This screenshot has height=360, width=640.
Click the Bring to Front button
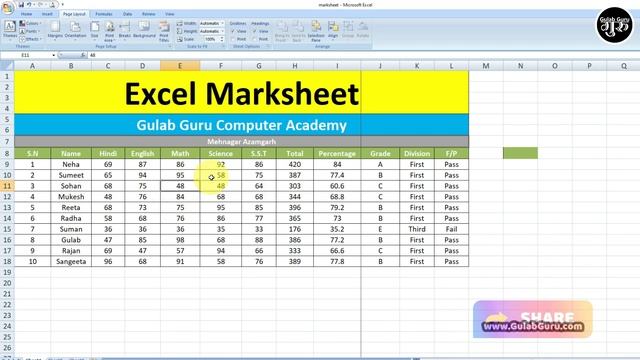coord(282,31)
